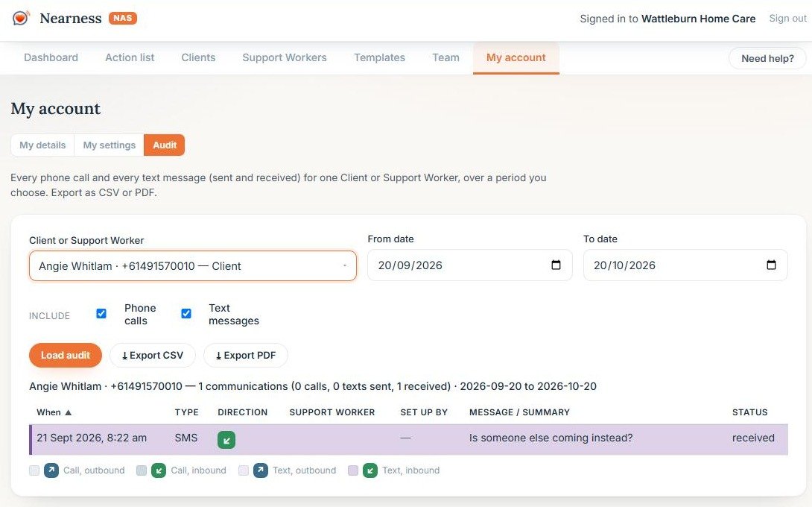Screen dimensions: 812x507
Task: Click the Support Worker column header
Action: pos(332,412)
